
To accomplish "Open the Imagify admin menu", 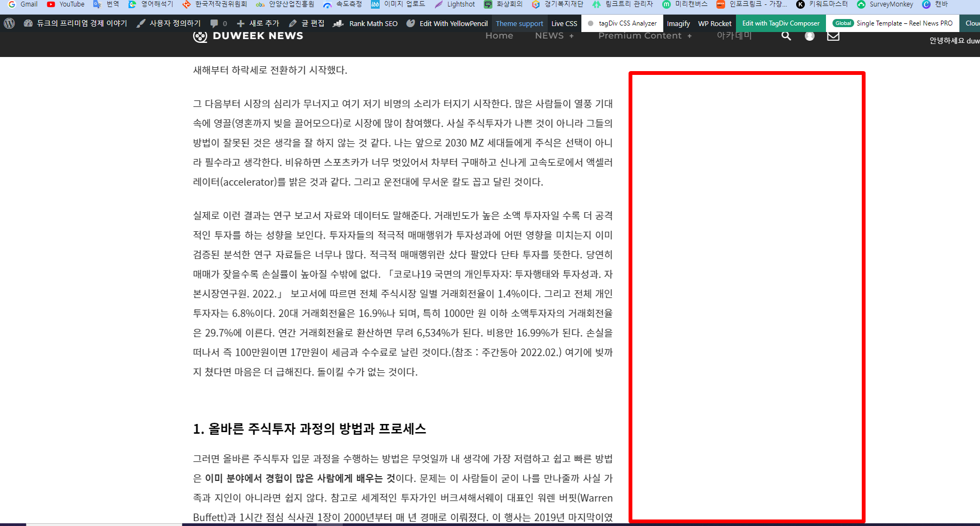I will [678, 23].
